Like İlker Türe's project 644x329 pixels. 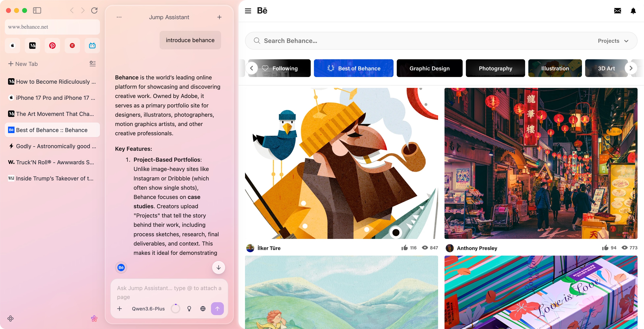pos(404,248)
